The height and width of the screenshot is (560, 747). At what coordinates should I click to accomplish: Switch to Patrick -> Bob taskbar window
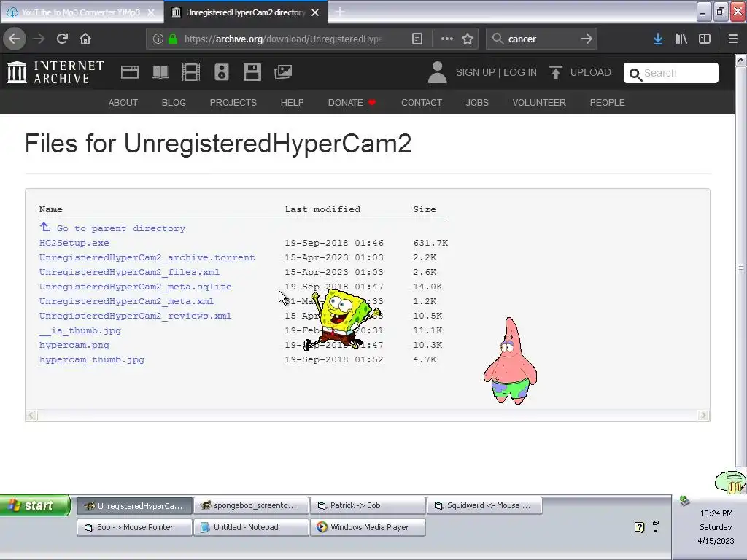[368, 505]
